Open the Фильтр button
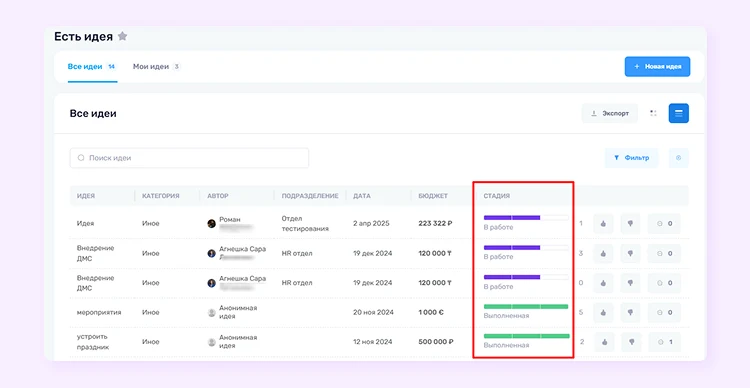 (631, 158)
